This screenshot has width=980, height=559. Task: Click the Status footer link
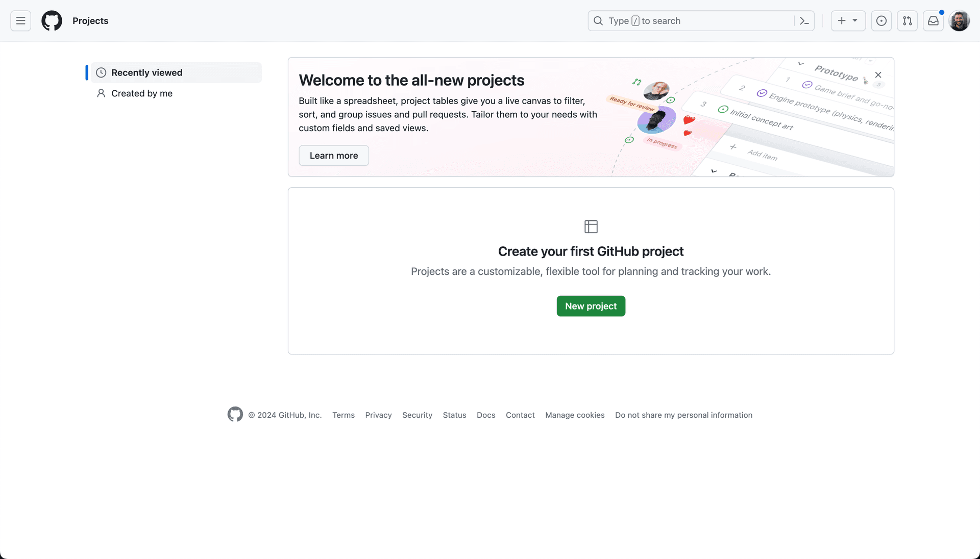[454, 414]
